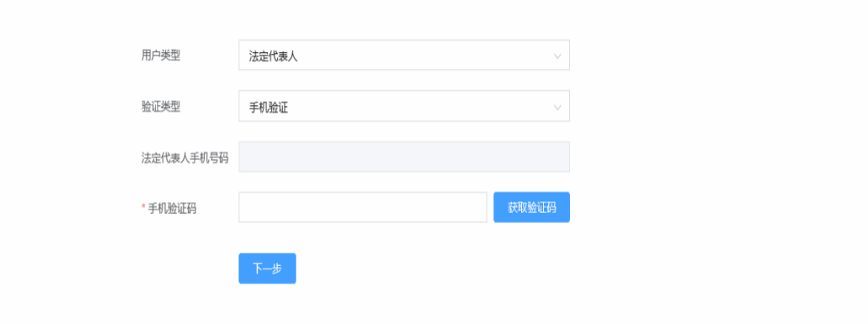This screenshot has height=324, width=868.
Task: Proceed with the blue 下一步 button
Action: click(268, 268)
